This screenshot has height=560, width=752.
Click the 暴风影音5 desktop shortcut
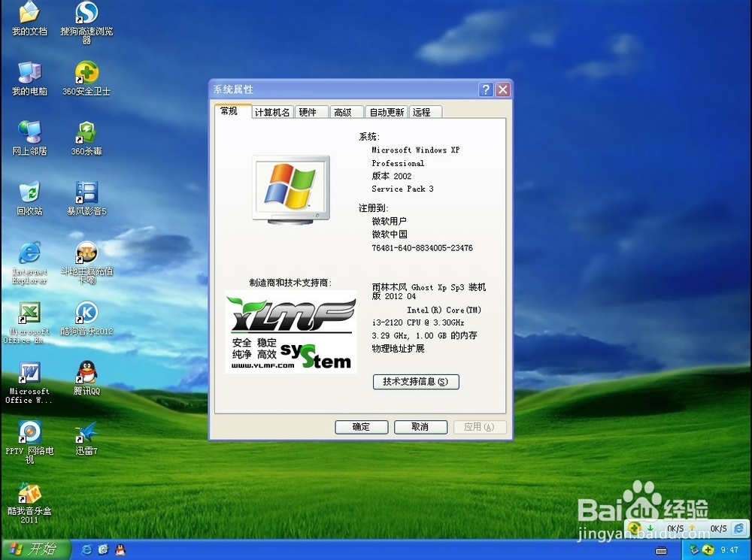86,198
